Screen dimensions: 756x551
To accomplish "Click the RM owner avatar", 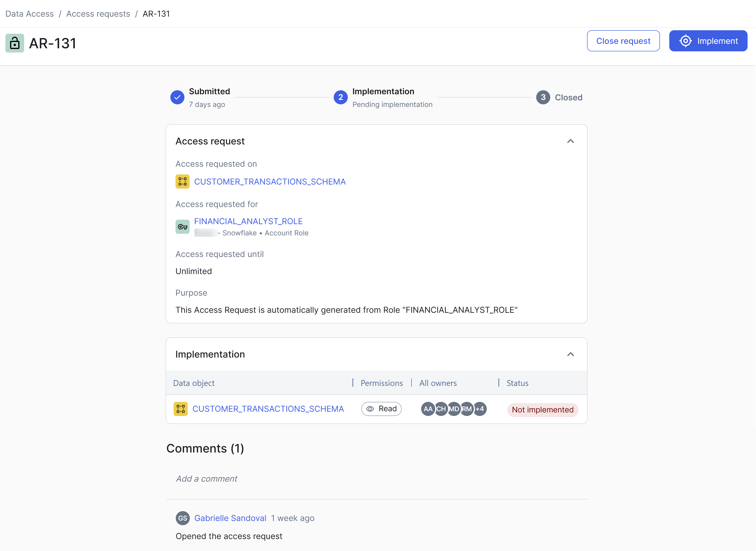I will [467, 409].
